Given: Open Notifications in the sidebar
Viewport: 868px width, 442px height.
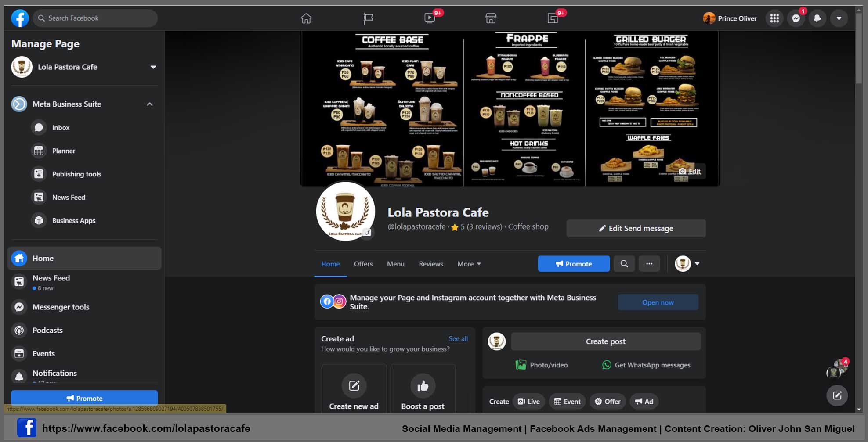Looking at the screenshot, I should (x=84, y=374).
